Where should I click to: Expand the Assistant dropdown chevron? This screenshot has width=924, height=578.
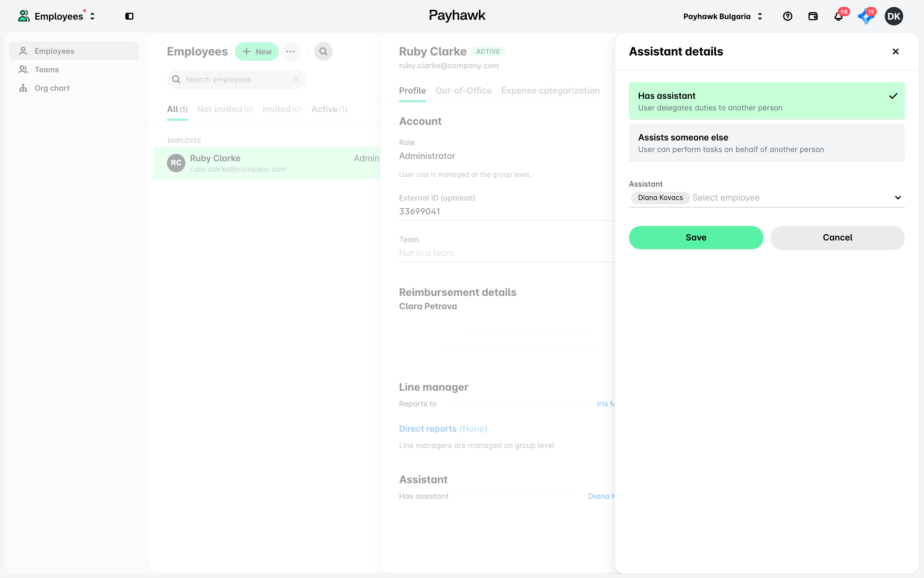pos(898,198)
